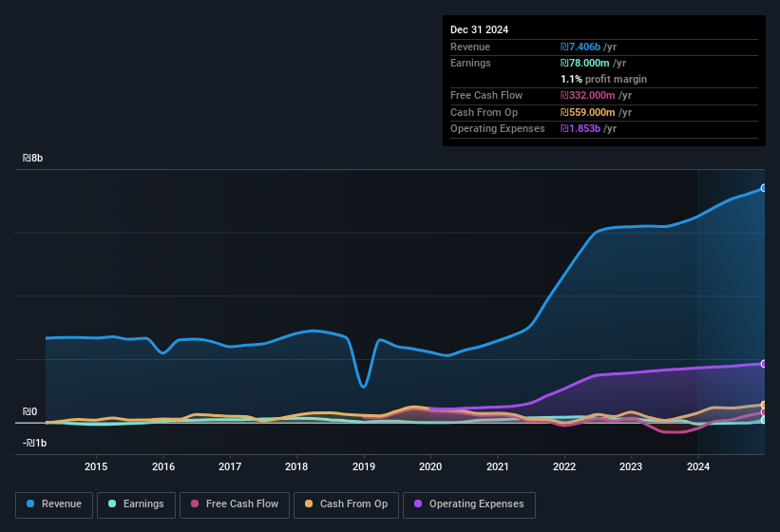Click the 2015 x-axis label
Viewport: 780px width, 532px height.
[96, 466]
